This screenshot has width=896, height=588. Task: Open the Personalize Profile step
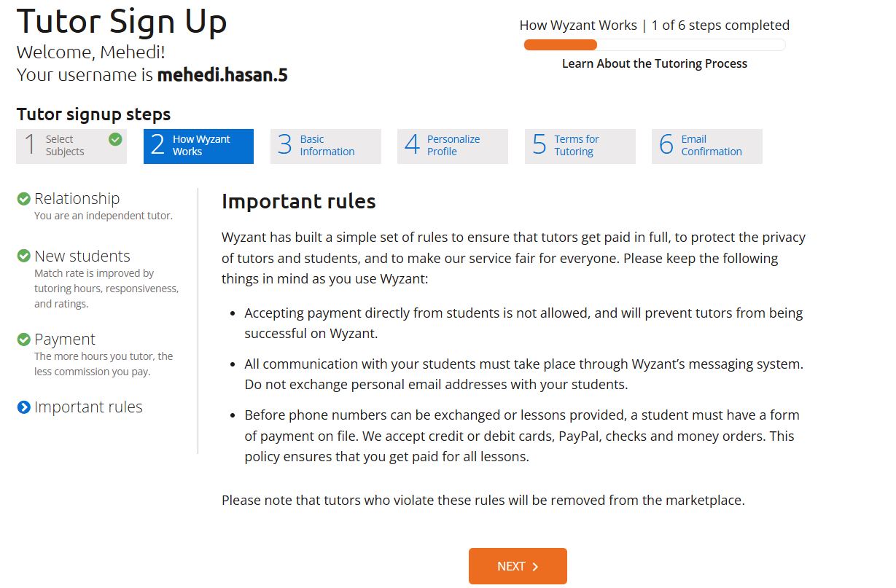click(453, 146)
